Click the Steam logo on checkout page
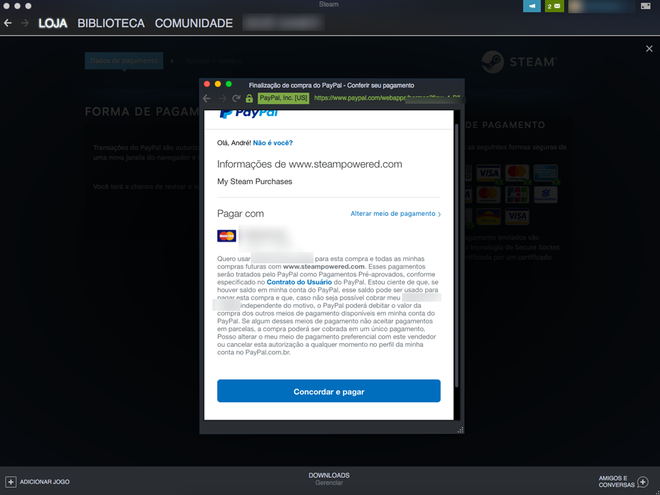The height and width of the screenshot is (495, 660). (519, 62)
